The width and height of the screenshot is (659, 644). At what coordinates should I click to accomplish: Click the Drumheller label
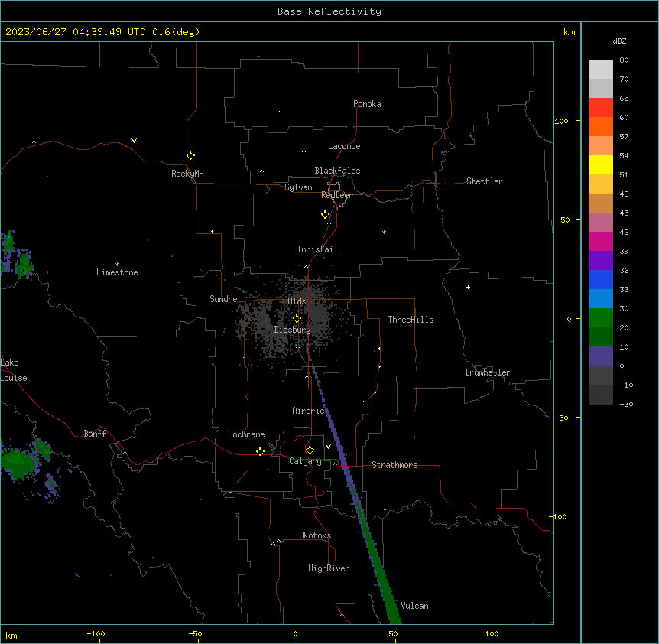coord(488,372)
